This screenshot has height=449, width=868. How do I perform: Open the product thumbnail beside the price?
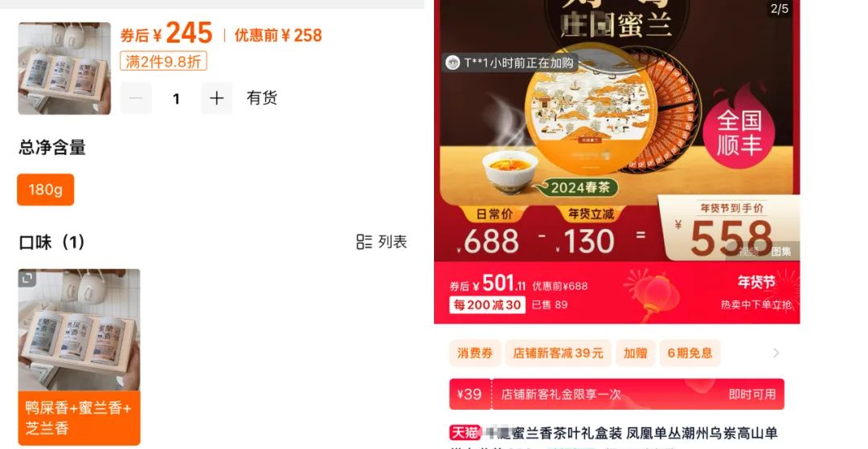pos(64,68)
